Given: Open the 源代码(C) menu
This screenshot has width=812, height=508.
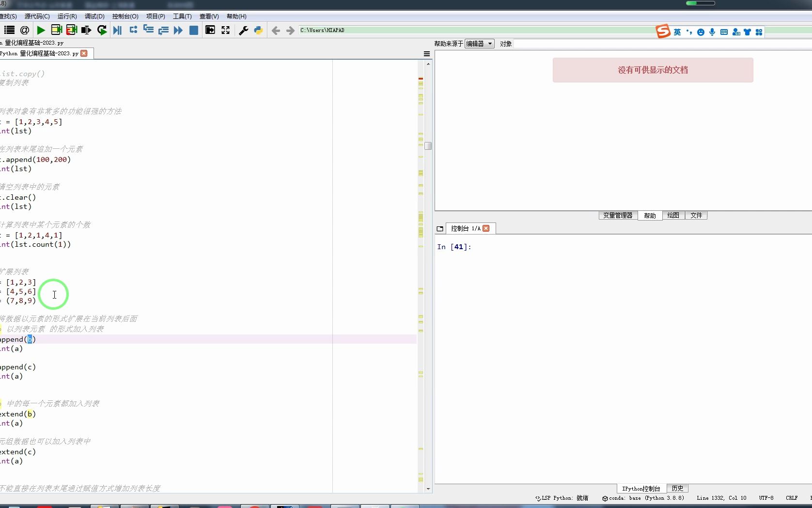Looking at the screenshot, I should coord(37,16).
